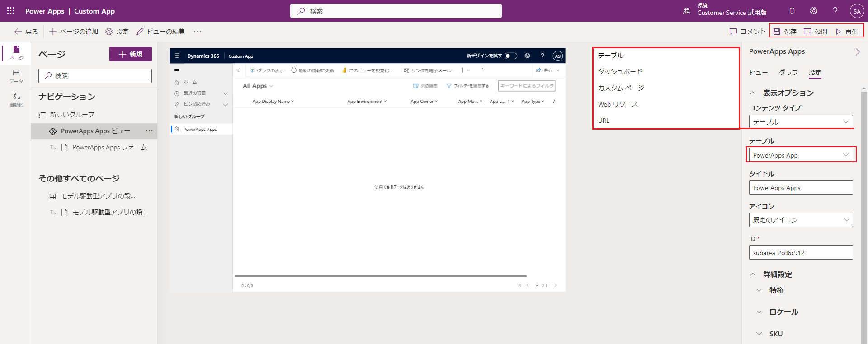Click ビューの編集 edit view

coord(160,32)
